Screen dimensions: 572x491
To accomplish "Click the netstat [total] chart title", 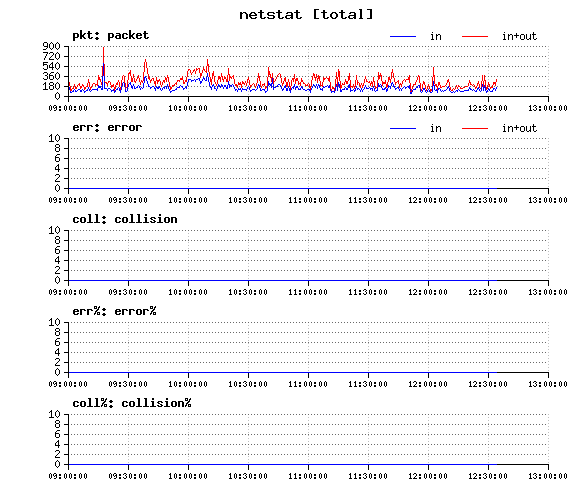I will point(306,15).
